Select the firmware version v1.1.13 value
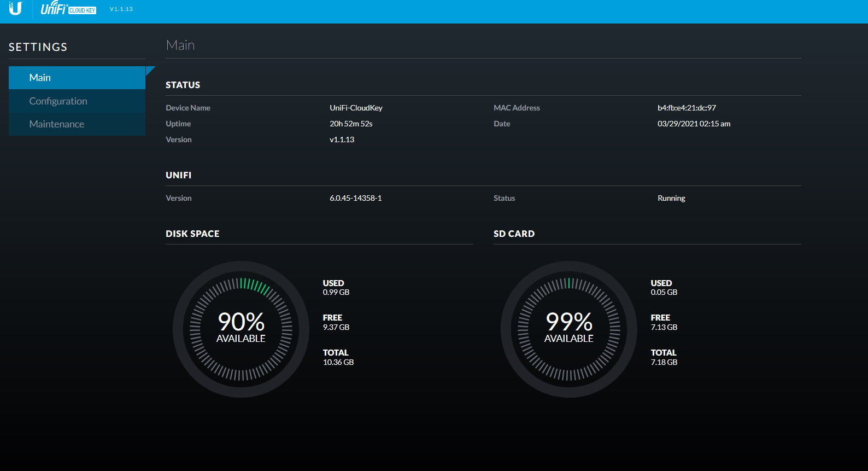This screenshot has width=868, height=471. (342, 139)
